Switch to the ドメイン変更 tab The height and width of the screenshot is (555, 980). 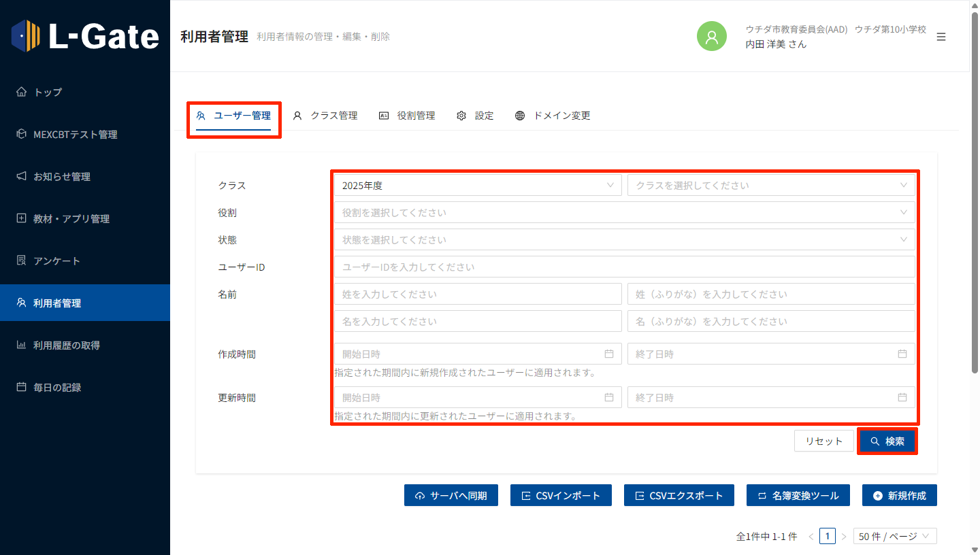[x=553, y=116]
